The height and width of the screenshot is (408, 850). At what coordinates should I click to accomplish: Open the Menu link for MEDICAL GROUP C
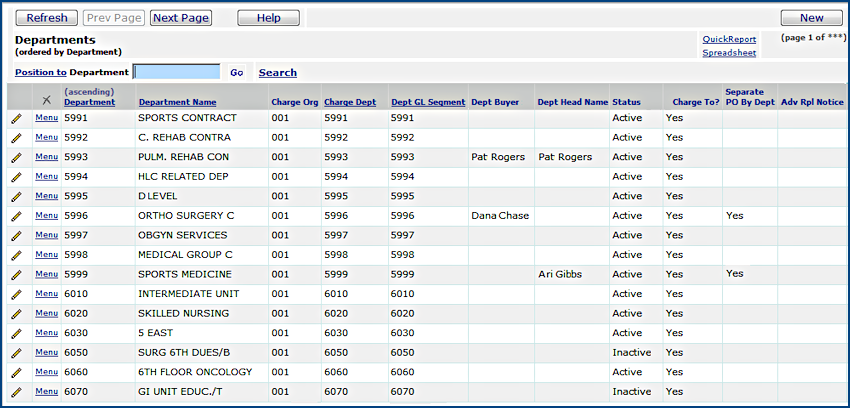(x=46, y=254)
